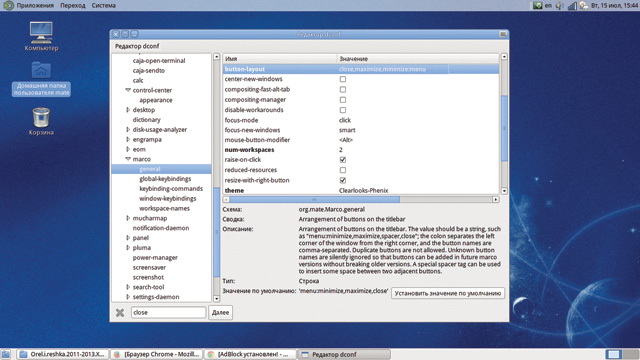This screenshot has width=640, height=360.
Task: Open the Компьютер desktop icon
Action: click(41, 36)
